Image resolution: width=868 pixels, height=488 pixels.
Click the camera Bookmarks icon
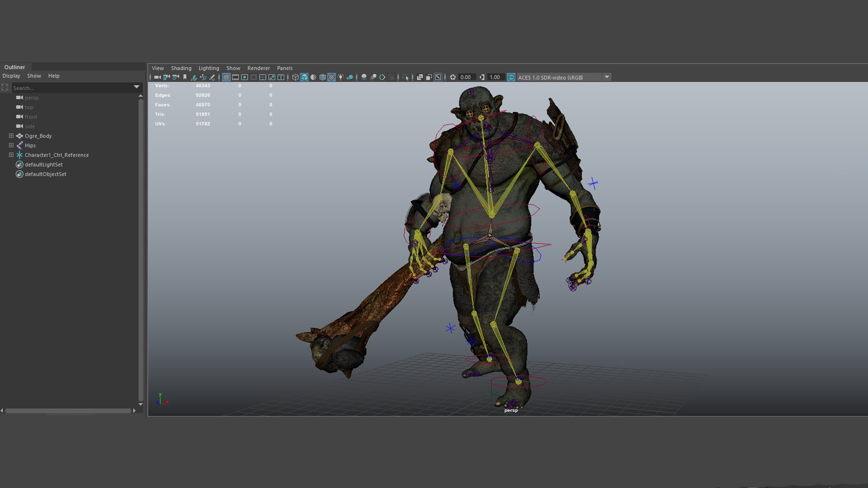tap(185, 77)
